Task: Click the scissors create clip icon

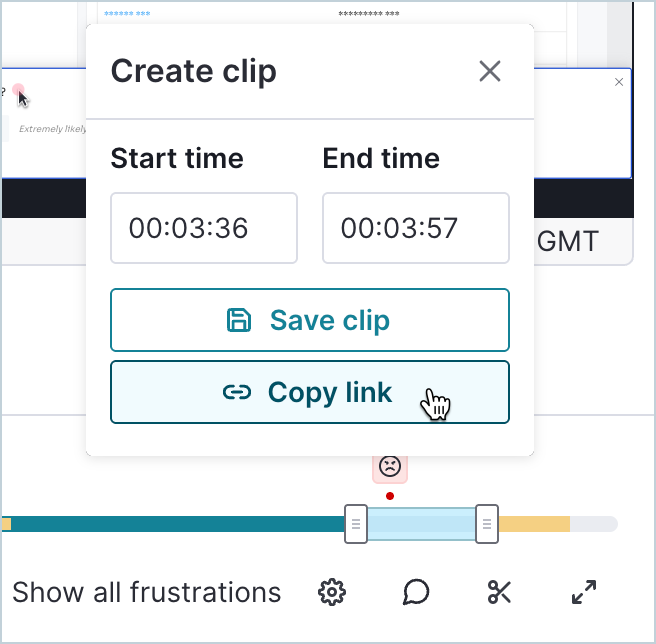Action: [x=499, y=592]
